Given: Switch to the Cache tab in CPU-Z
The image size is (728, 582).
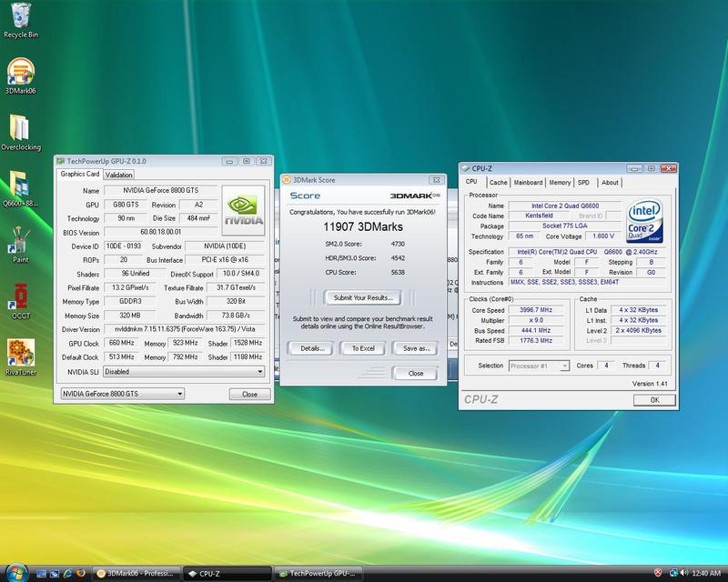Looking at the screenshot, I should coord(498,183).
